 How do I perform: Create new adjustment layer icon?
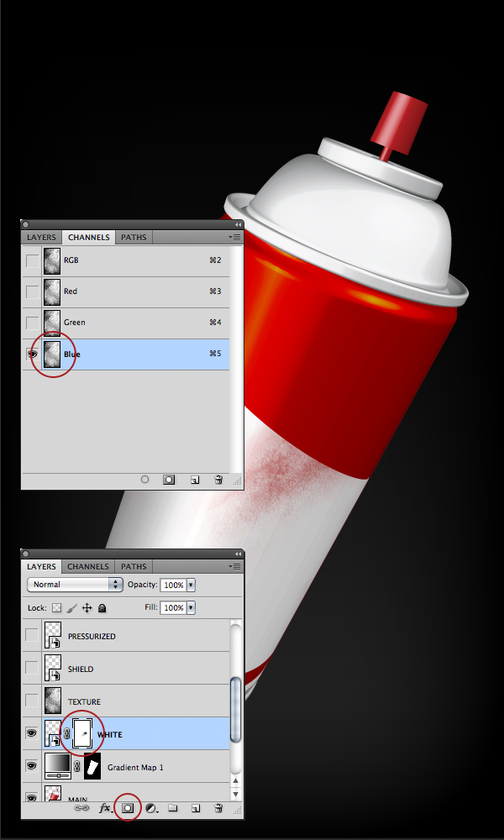click(151, 808)
